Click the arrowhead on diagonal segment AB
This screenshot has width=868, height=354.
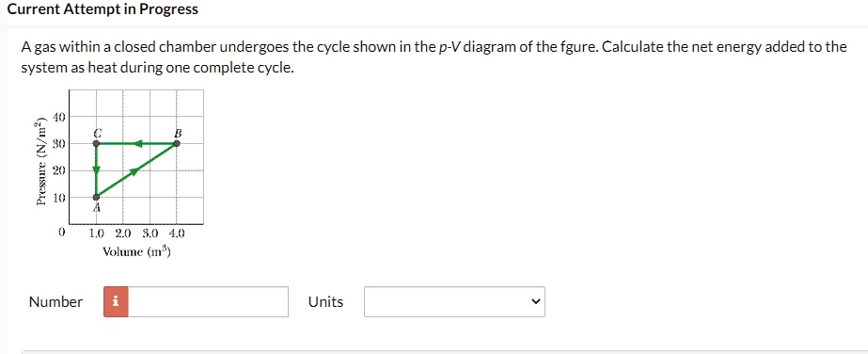tap(134, 172)
